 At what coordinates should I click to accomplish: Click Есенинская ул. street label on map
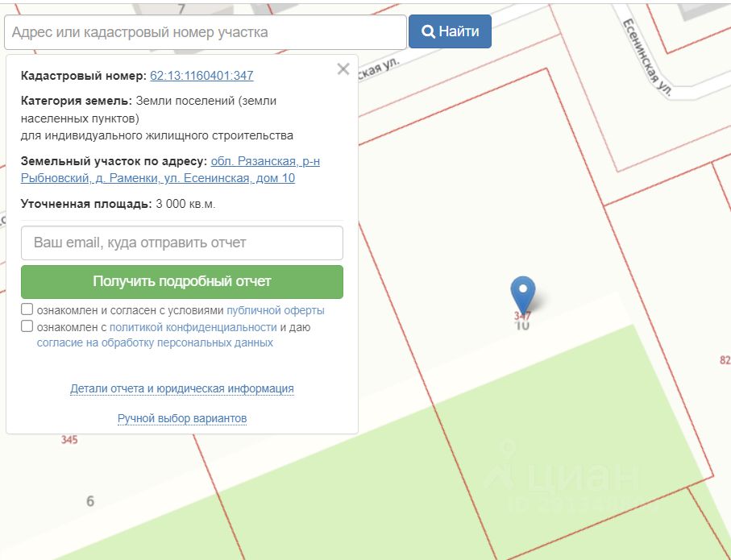(647, 57)
